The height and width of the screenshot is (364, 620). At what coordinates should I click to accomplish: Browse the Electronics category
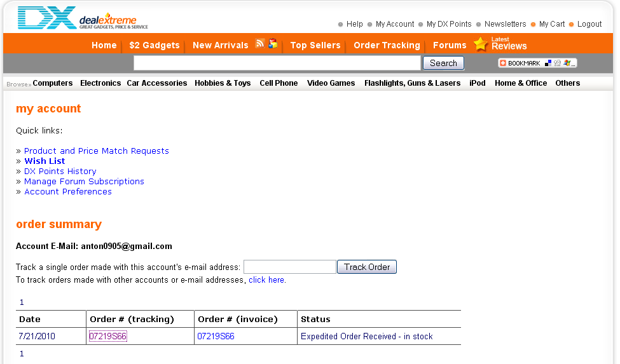point(100,83)
